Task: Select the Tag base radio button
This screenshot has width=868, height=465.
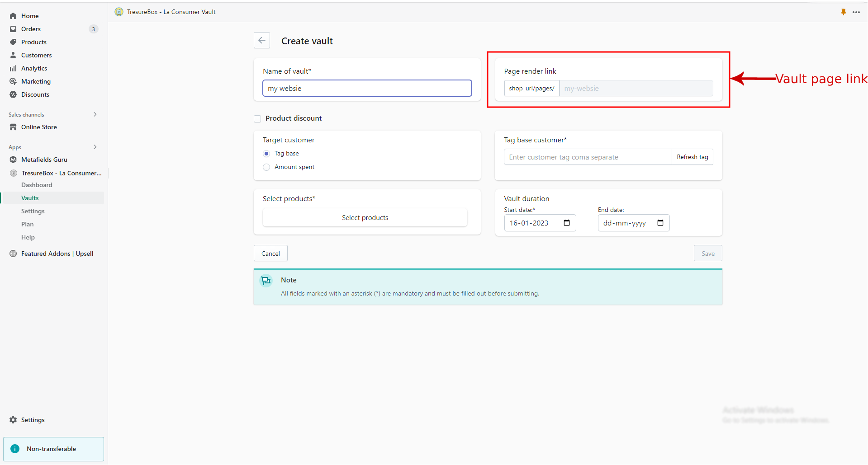Action: pos(266,154)
